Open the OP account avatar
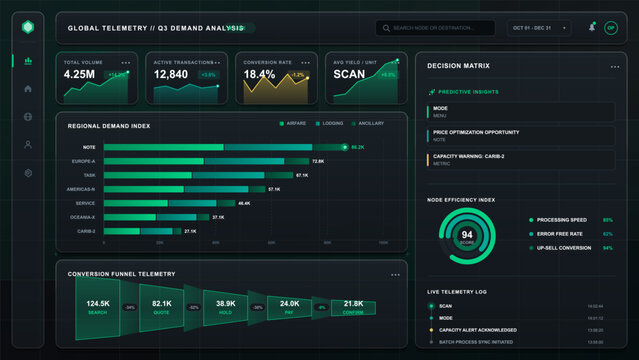 click(610, 28)
